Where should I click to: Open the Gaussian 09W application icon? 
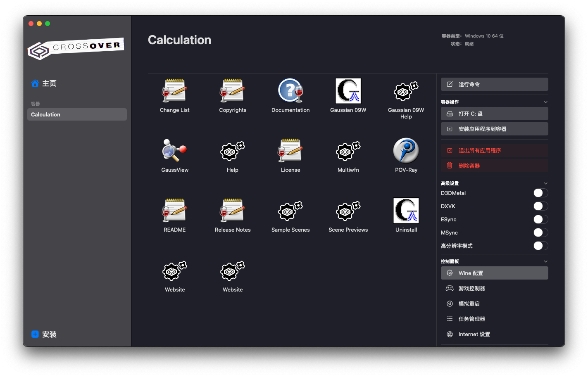click(348, 91)
